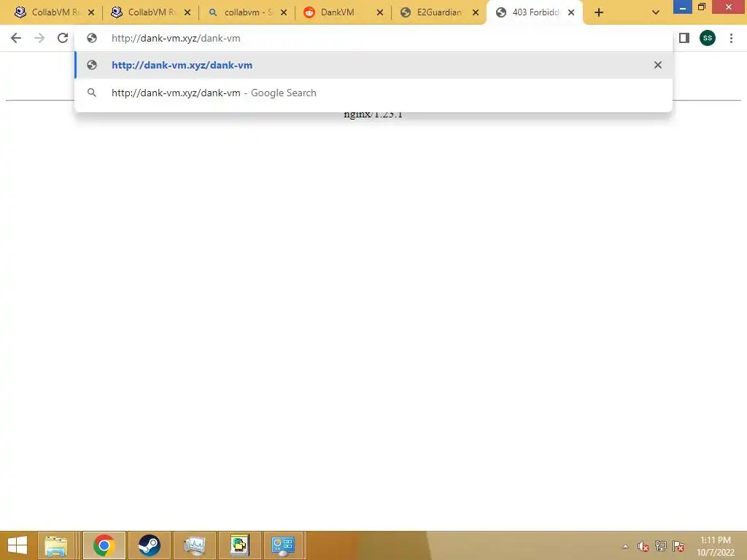This screenshot has width=747, height=560.
Task: Open the Control Panel taskbar icon
Action: click(x=283, y=545)
